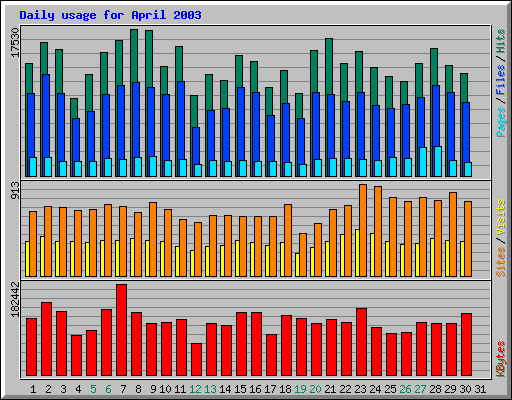512x400 pixels.
Task: Select the 913 axis value on the visits chart
Action: pos(15,190)
